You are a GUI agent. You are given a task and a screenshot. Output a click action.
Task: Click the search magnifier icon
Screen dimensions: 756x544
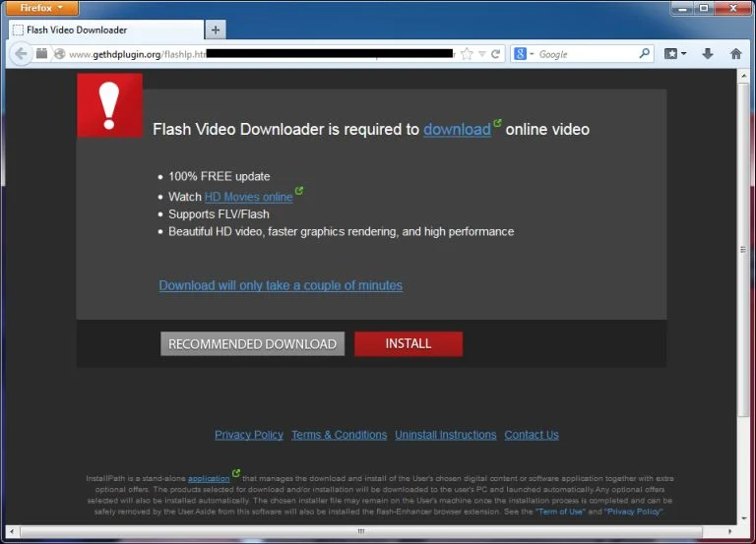(645, 53)
